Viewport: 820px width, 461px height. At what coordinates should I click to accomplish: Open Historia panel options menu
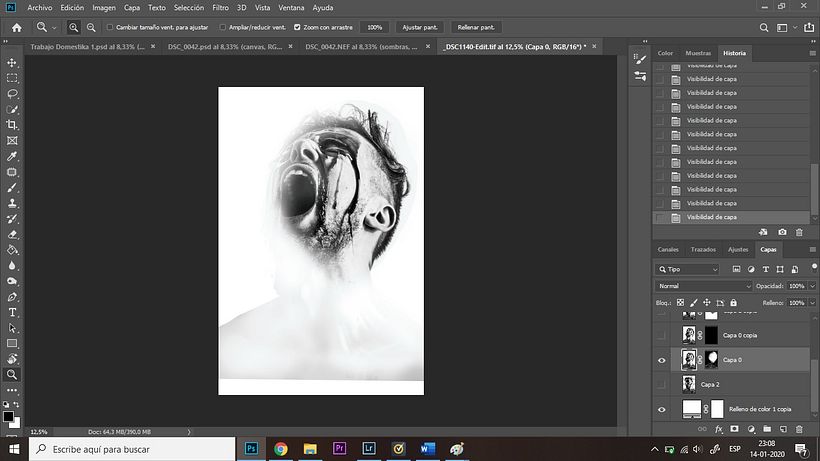[813, 53]
